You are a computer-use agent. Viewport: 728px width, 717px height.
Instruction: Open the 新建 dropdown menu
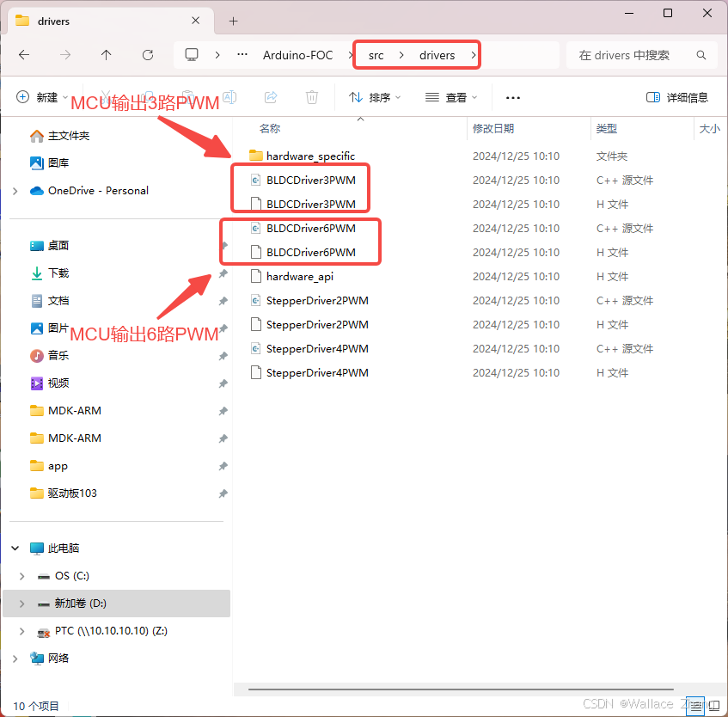tap(39, 97)
